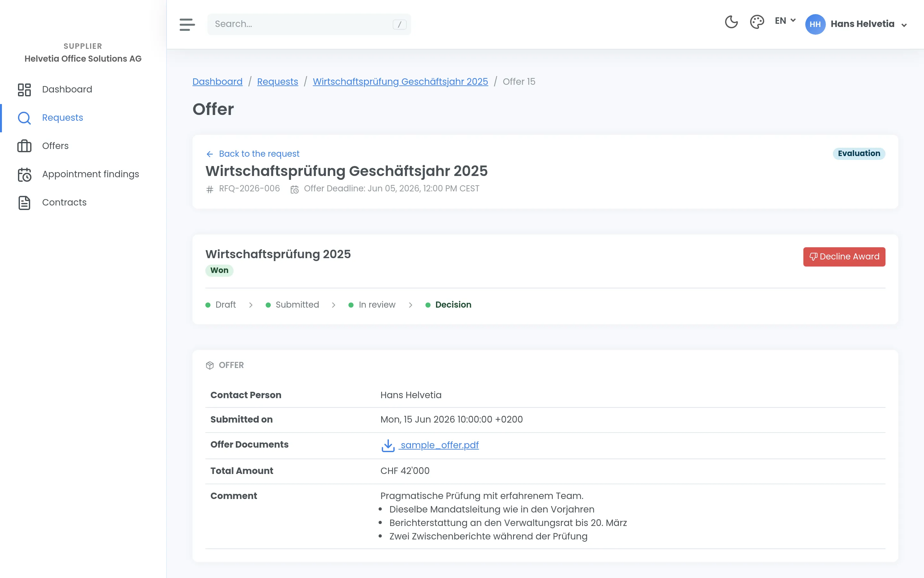Click the Offer 15 breadcrumb text
Viewport: 924px width, 578px height.
(x=519, y=82)
